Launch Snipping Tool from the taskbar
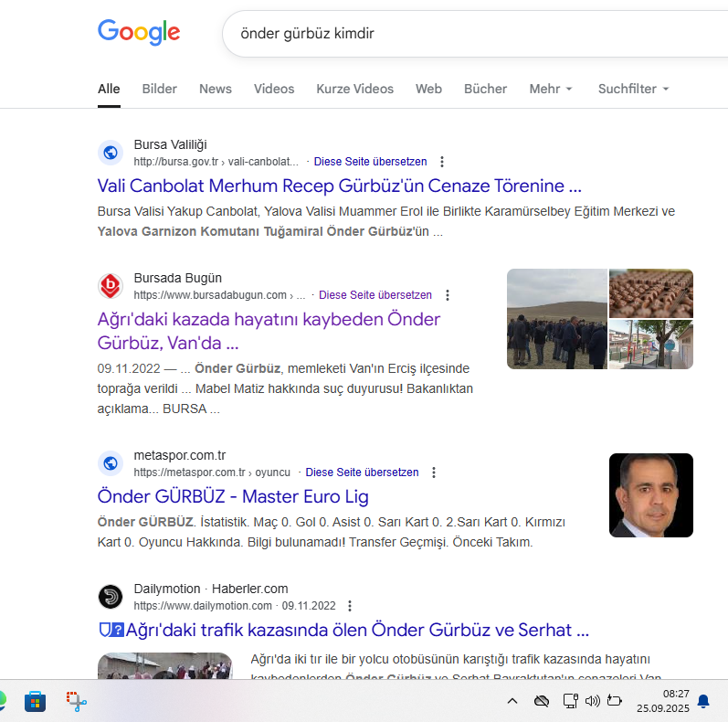 point(76,701)
